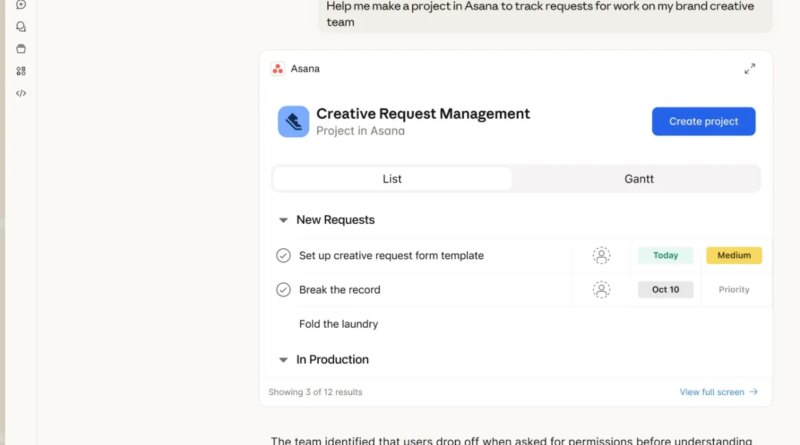Open the code brackets icon in sidebar

[x=21, y=93]
